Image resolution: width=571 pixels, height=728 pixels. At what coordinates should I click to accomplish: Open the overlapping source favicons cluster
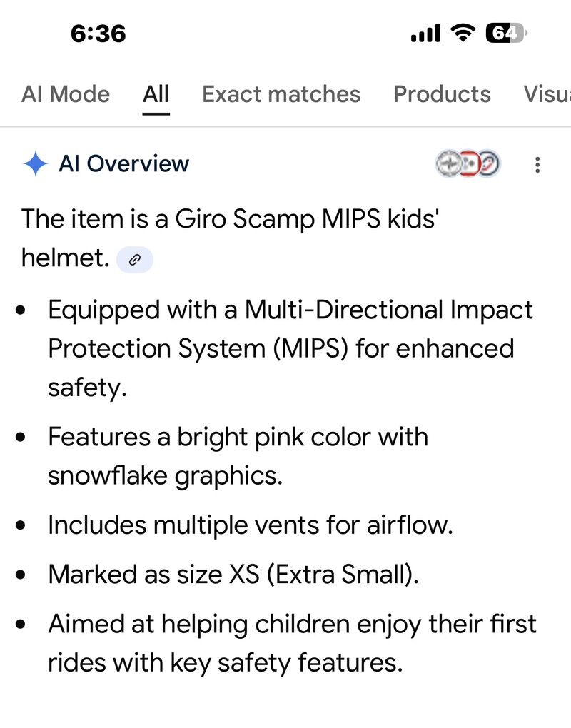[468, 164]
